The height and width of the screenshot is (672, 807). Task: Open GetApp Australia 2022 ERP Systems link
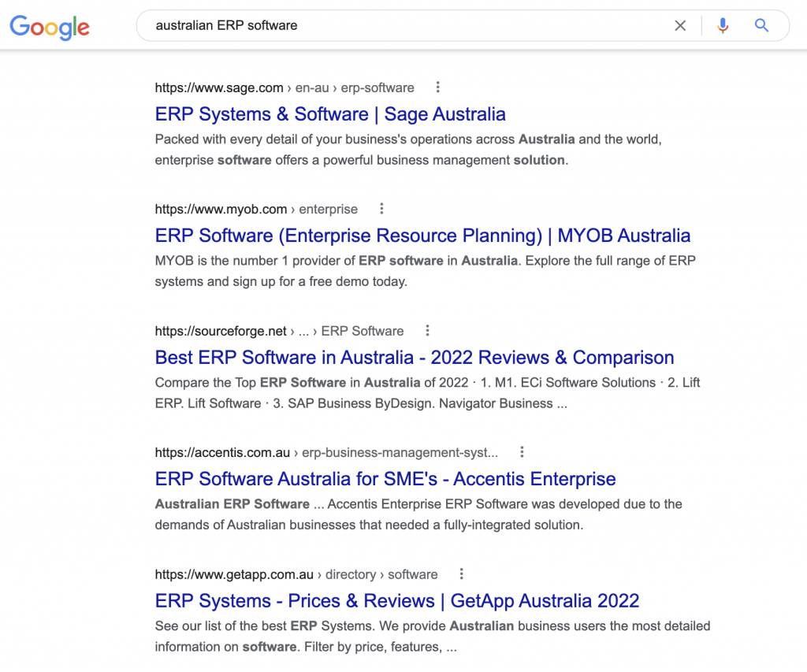pos(397,600)
